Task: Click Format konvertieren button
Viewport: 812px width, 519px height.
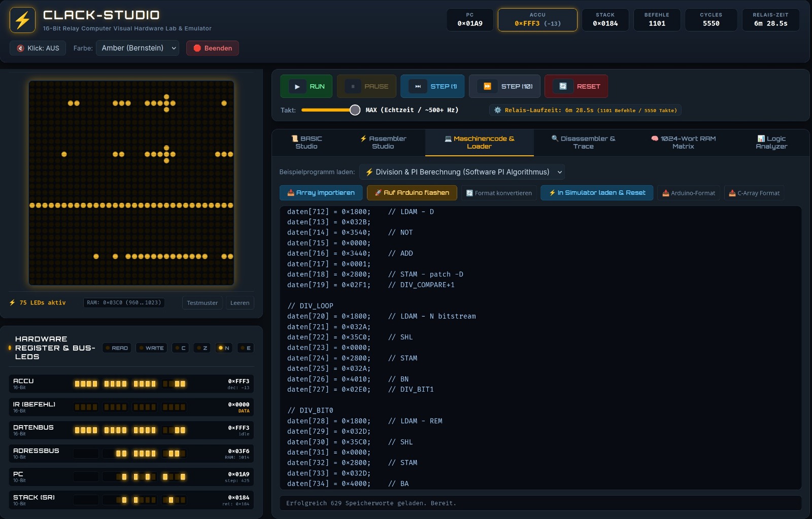Action: 499,193
